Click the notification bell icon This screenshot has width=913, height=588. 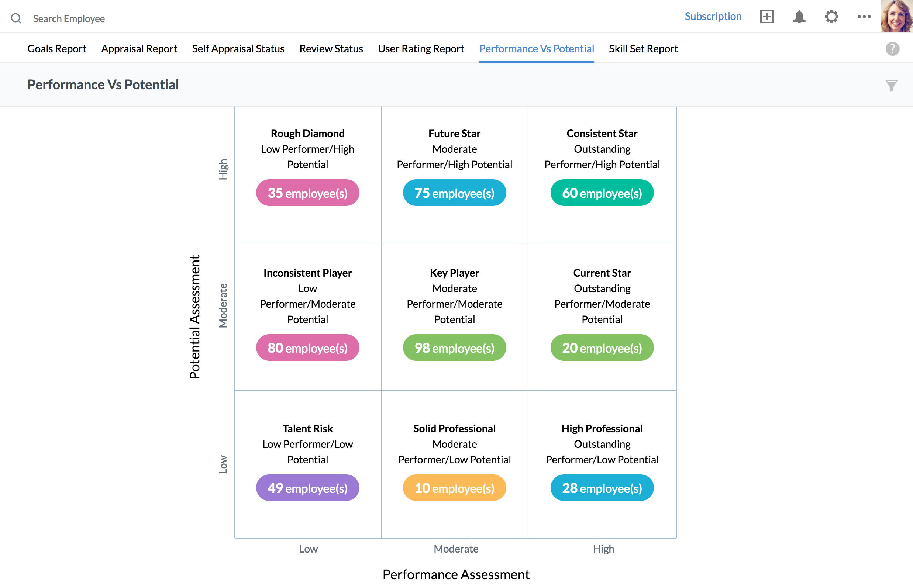(x=799, y=18)
